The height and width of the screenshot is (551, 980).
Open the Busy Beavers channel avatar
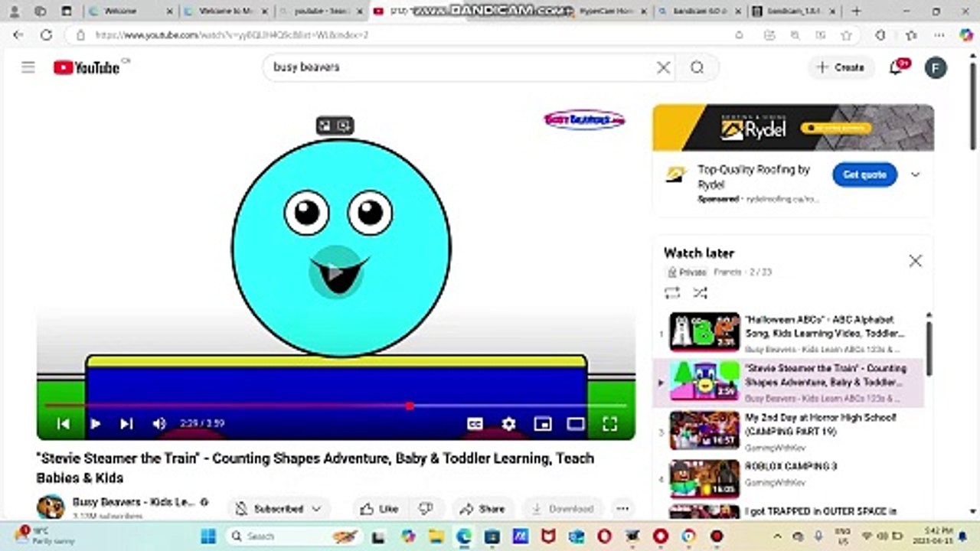pos(51,507)
